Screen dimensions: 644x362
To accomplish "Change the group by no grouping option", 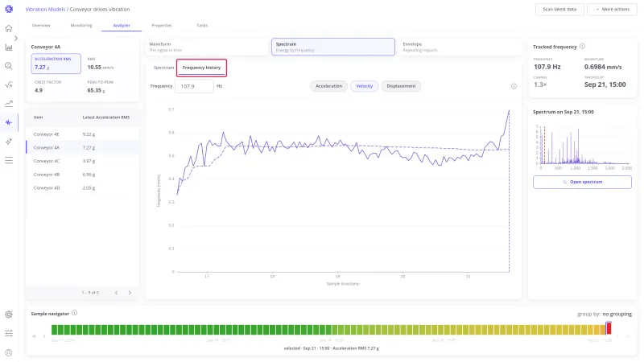I will pyautogui.click(x=617, y=314).
